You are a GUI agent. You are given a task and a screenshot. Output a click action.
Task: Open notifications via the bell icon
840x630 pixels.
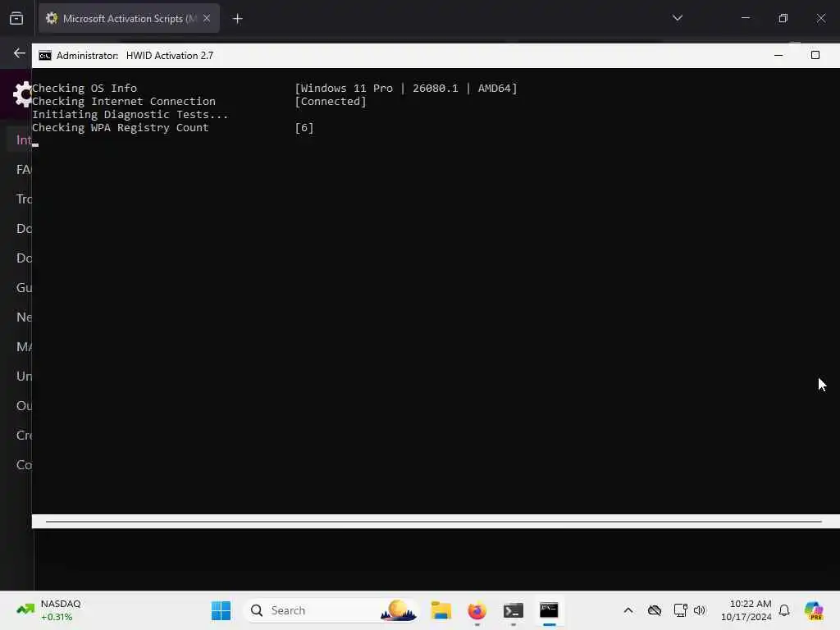tap(784, 610)
